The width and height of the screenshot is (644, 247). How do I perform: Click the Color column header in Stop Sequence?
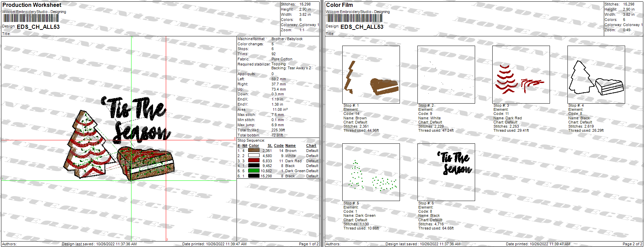point(254,145)
